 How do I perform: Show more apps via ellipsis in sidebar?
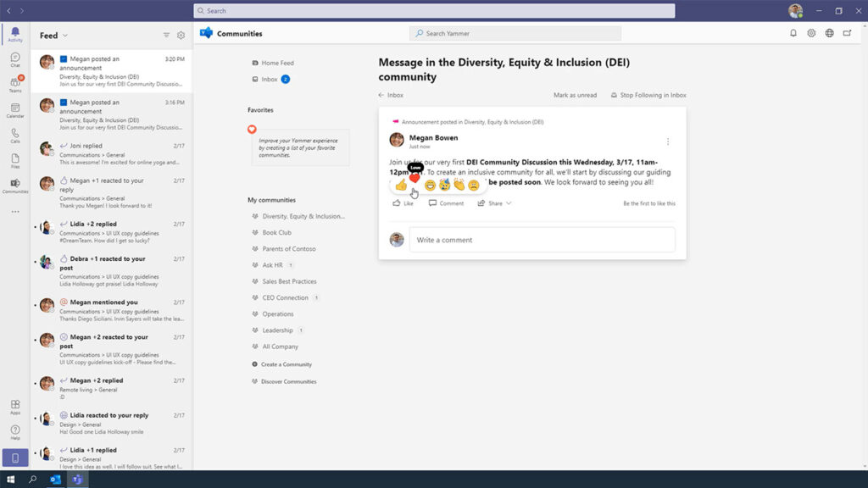[x=15, y=211]
